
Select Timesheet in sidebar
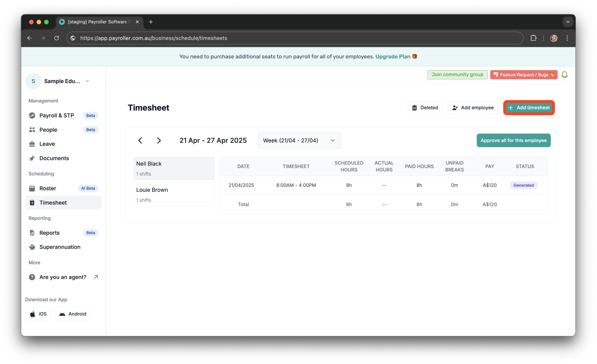63,202
